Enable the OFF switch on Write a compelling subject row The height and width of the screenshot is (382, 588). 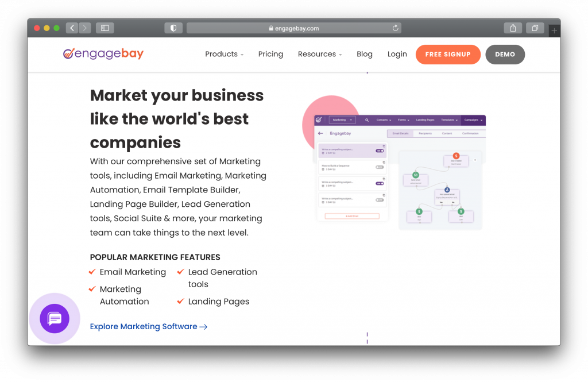[380, 200]
